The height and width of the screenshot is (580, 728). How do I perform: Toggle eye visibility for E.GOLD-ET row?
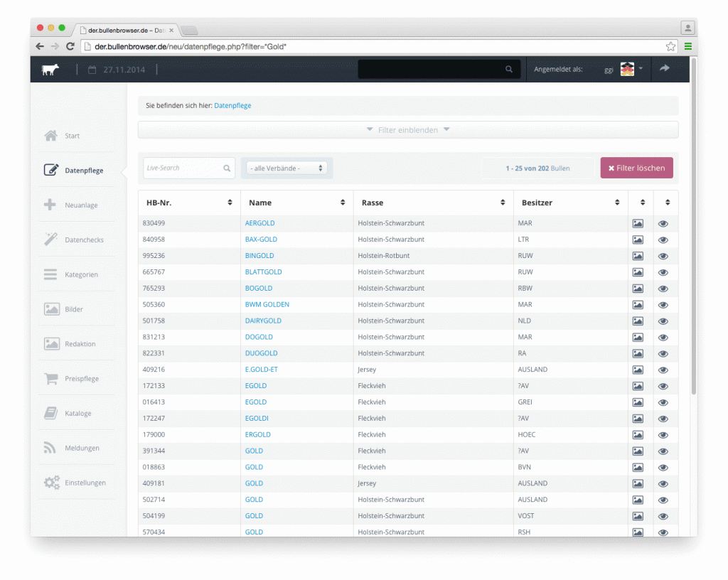click(663, 370)
